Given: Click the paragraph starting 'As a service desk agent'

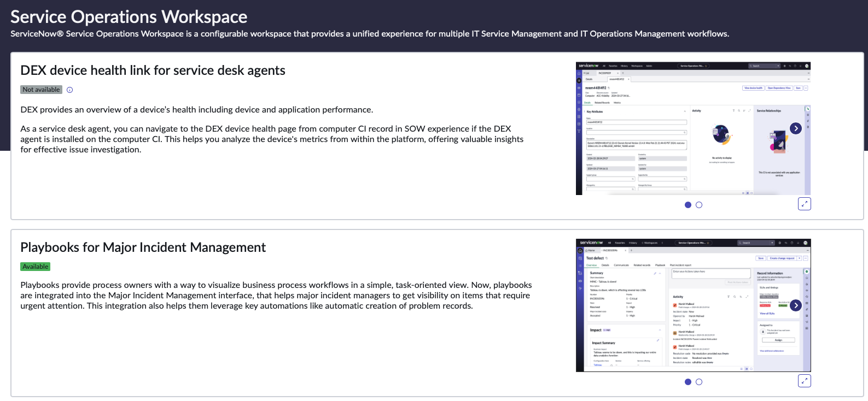Looking at the screenshot, I should pyautogui.click(x=272, y=139).
